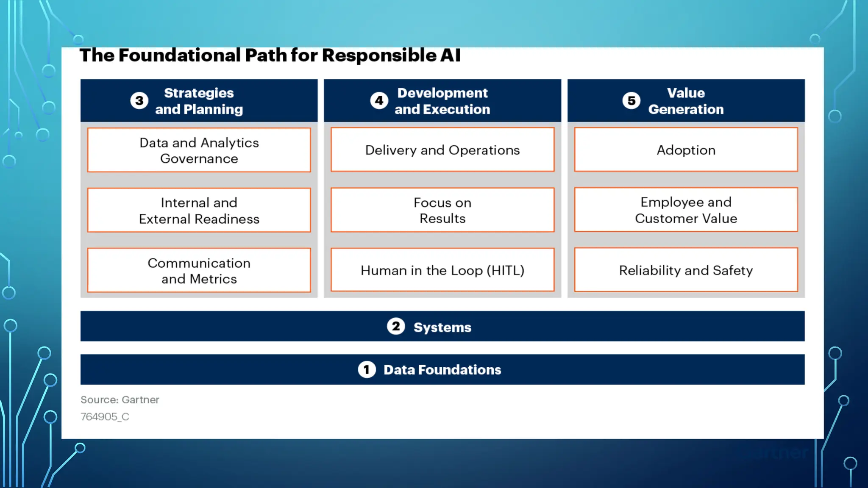
Task: Click the Reliability and Safety box
Action: click(686, 270)
